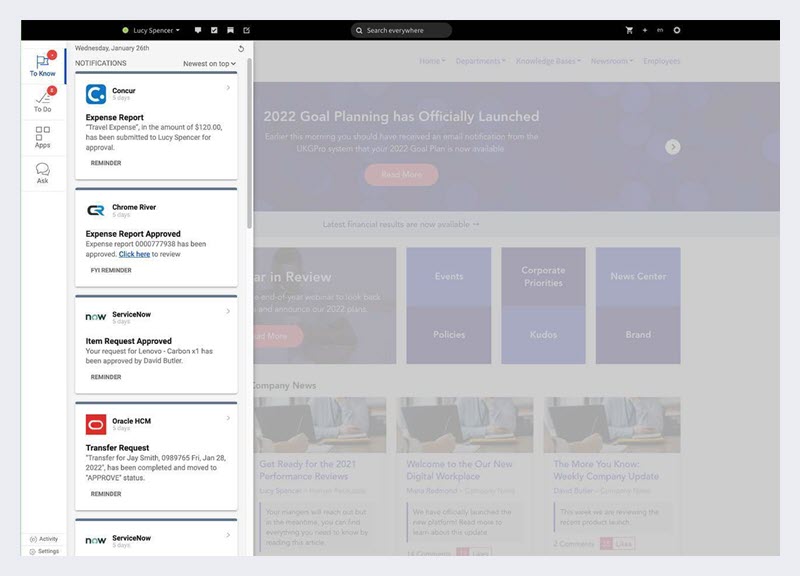Click the search magnifier icon
The image size is (800, 576).
coord(359,30)
